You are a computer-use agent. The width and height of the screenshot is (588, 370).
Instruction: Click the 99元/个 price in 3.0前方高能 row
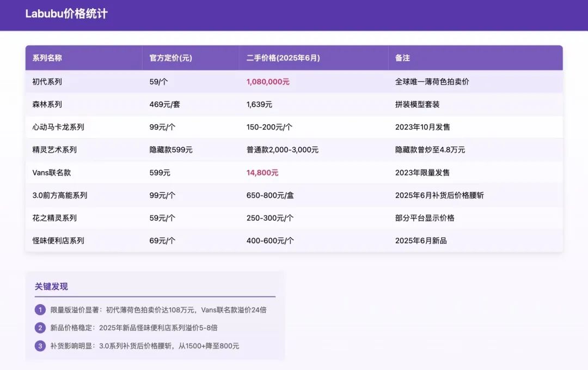coord(162,195)
